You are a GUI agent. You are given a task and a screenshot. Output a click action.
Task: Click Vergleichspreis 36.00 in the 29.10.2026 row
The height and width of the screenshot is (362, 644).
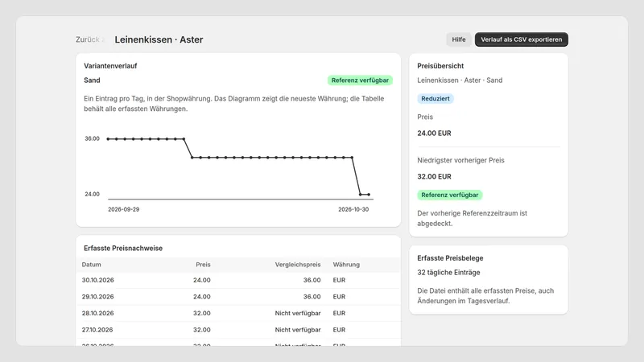(x=312, y=296)
